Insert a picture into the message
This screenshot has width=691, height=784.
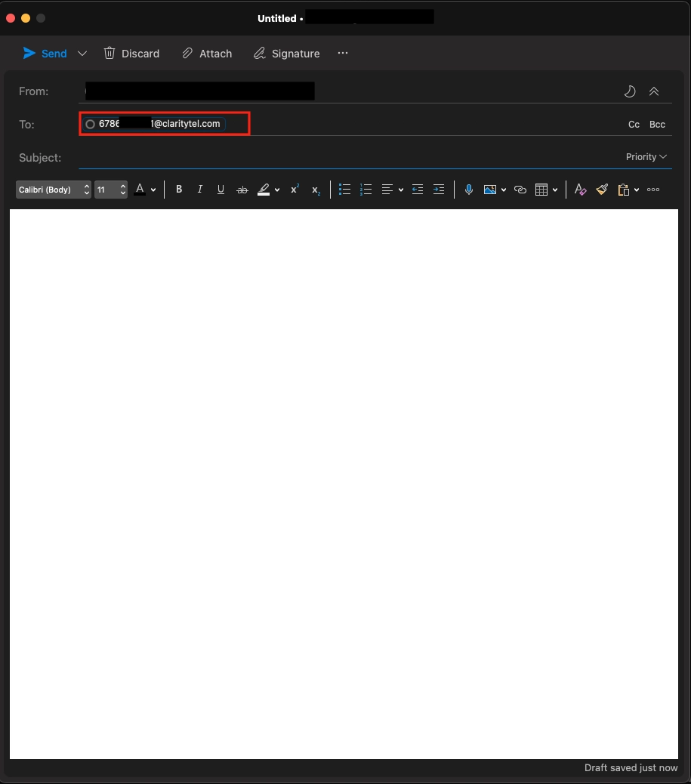(490, 190)
